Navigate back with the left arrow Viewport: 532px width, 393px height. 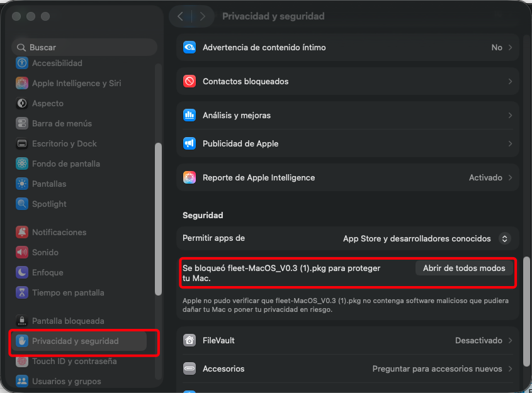pos(181,16)
